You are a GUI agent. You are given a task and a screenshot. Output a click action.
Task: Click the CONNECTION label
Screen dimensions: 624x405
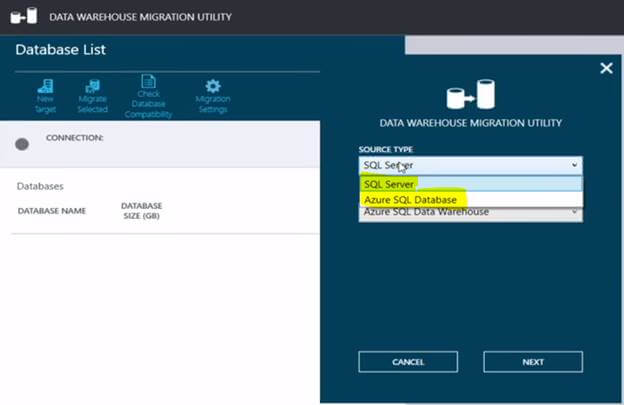pyautogui.click(x=74, y=138)
